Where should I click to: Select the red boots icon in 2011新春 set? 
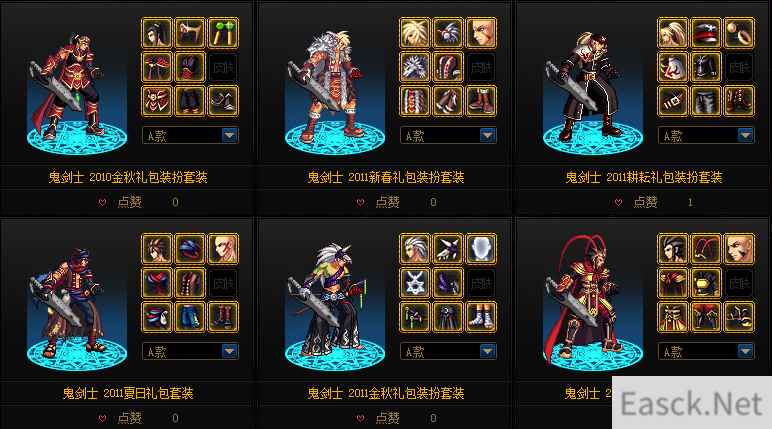tap(481, 101)
